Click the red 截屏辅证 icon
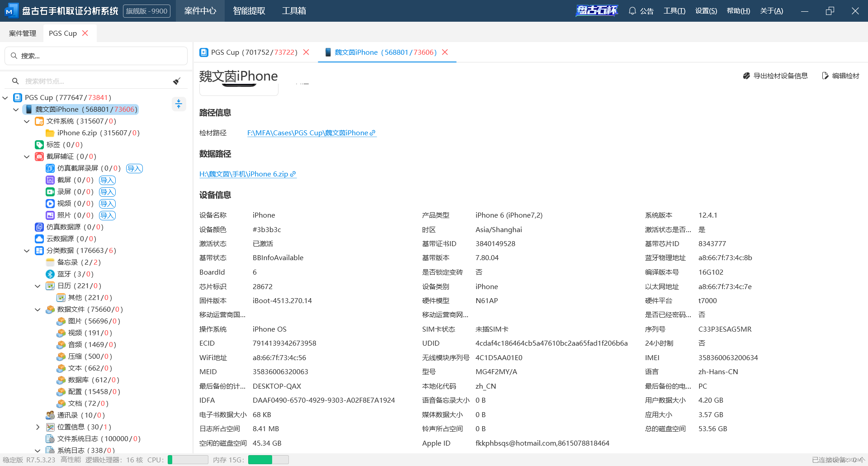This screenshot has width=868, height=466. pyautogui.click(x=39, y=157)
